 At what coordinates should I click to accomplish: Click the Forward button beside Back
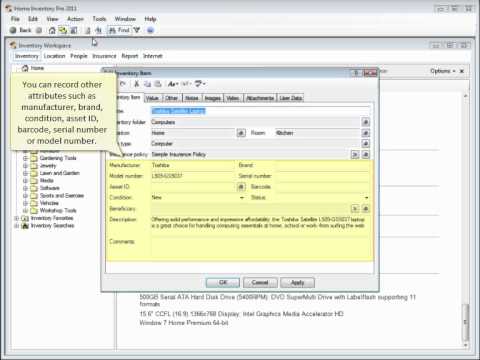[x=39, y=30]
